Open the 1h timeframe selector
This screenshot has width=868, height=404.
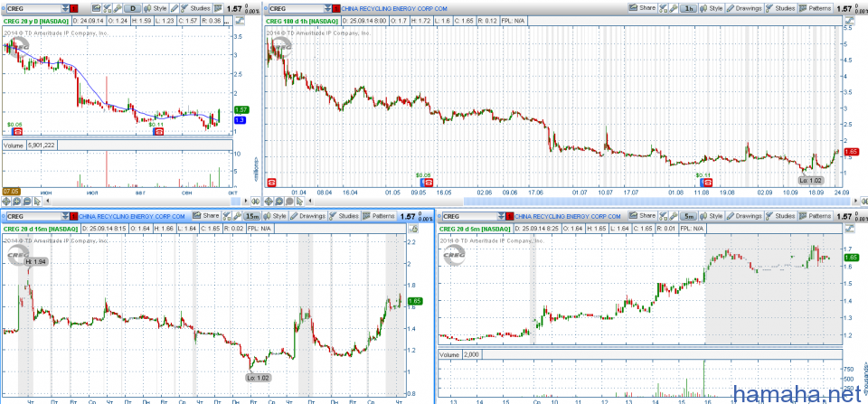coord(688,8)
